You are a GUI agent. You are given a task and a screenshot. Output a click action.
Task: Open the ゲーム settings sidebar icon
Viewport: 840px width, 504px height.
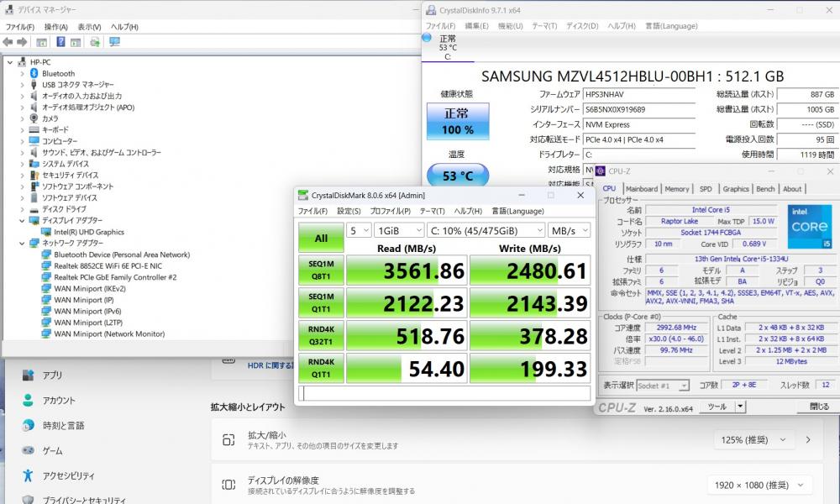28,450
